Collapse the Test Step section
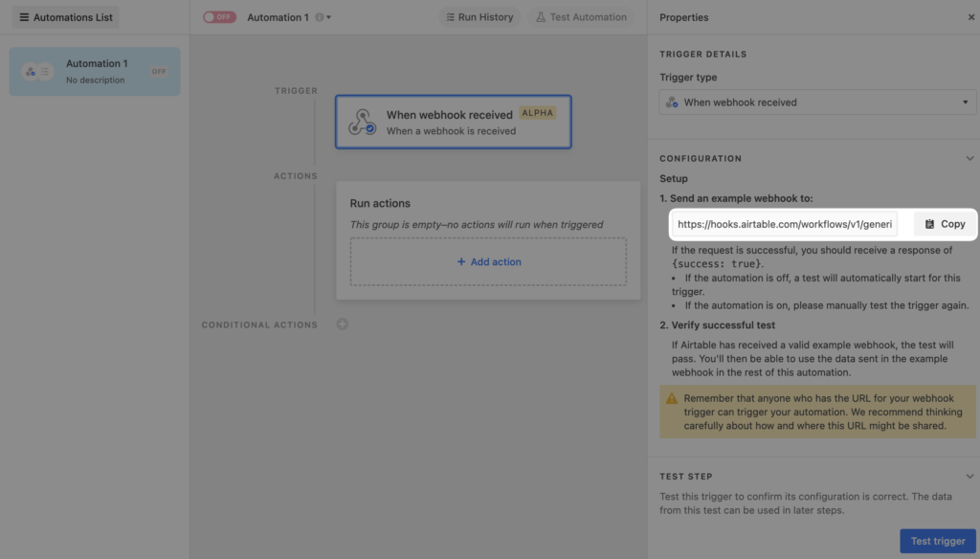This screenshot has height=559, width=980. [x=969, y=476]
